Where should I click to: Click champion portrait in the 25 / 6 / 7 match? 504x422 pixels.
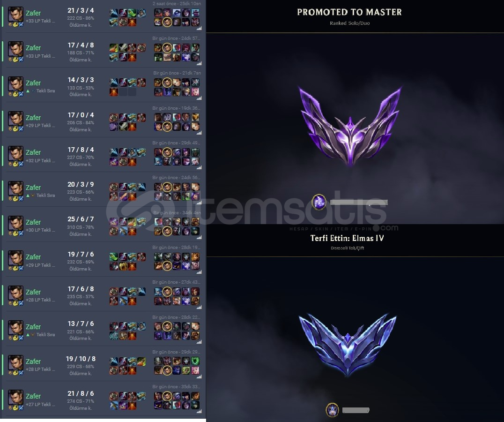15,223
